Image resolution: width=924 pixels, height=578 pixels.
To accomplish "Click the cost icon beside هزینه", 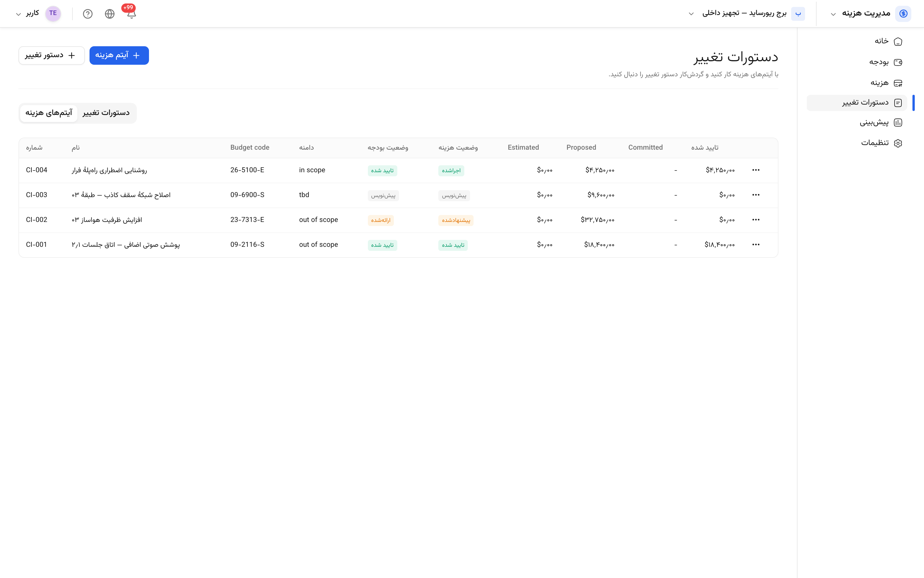I will click(x=898, y=83).
